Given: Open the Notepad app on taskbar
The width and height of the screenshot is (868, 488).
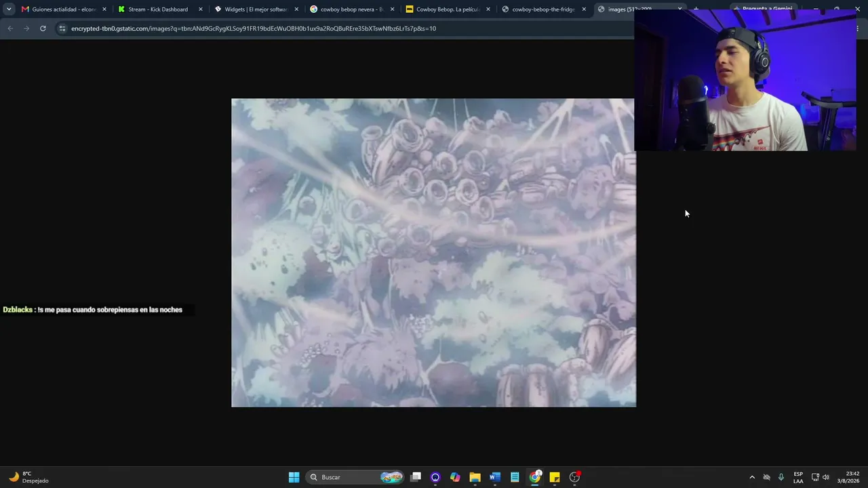Looking at the screenshot, I should (515, 477).
